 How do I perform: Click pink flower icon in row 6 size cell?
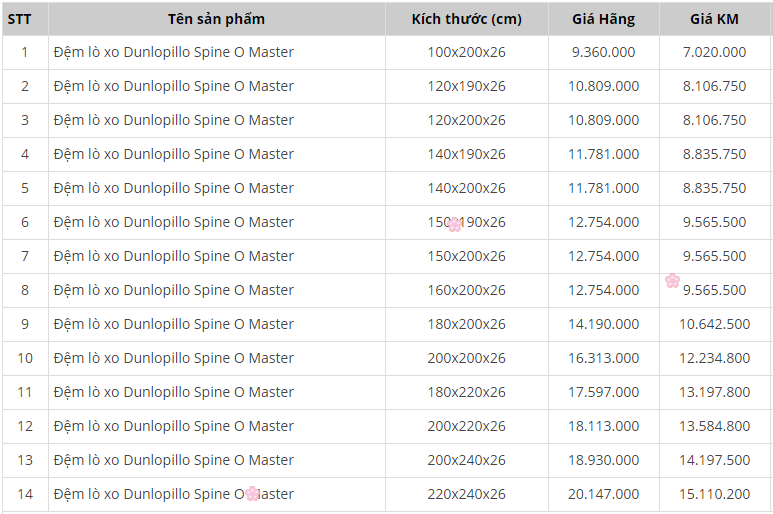point(455,225)
